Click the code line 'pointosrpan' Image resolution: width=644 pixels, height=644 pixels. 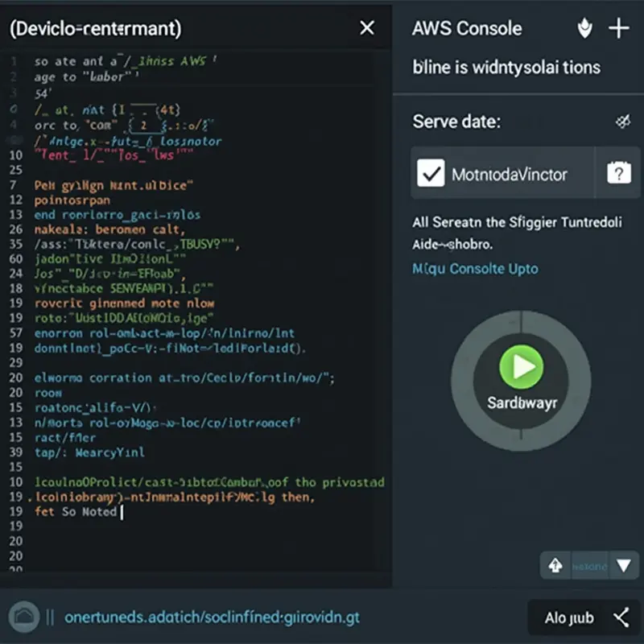72,200
